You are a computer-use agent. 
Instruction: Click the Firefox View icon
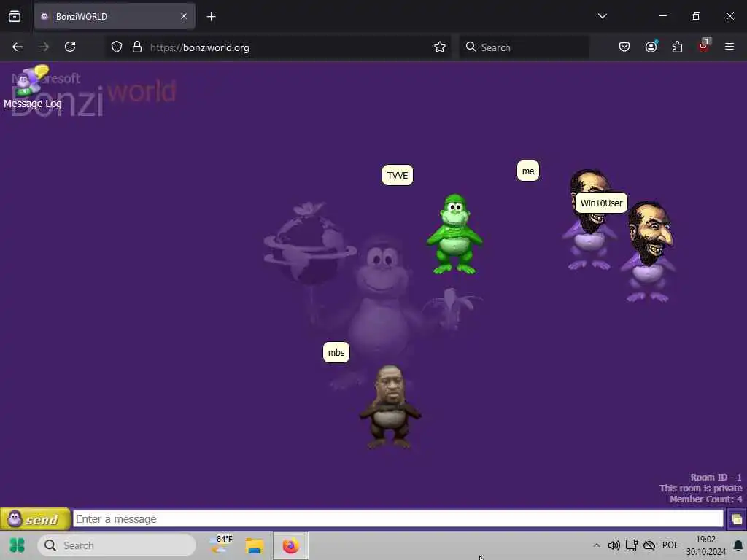pos(15,16)
